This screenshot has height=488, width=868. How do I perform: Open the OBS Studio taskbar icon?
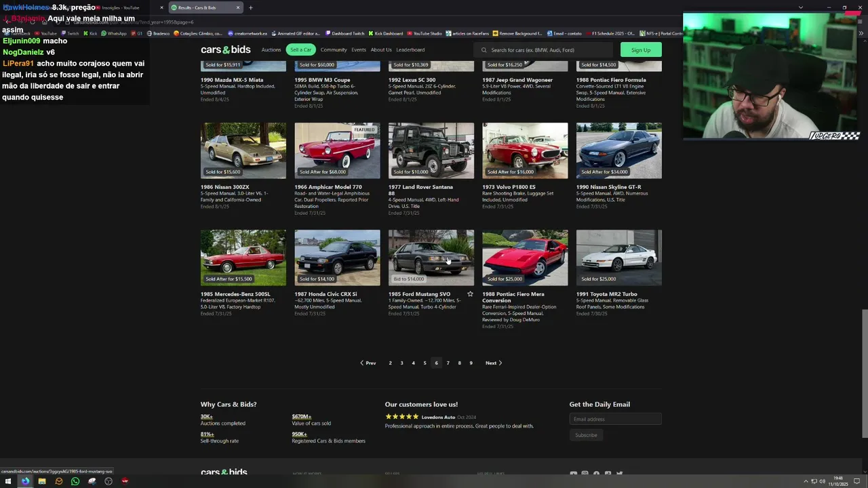[x=108, y=481]
